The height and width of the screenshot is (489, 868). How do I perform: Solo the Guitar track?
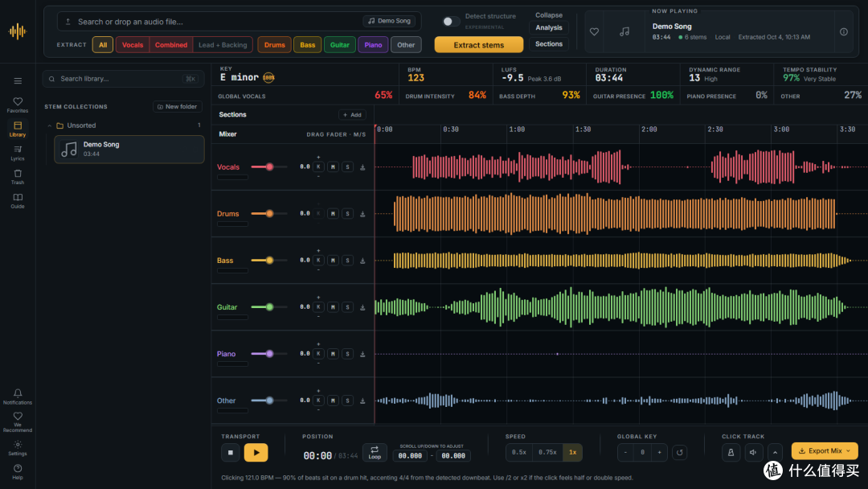[x=348, y=306]
